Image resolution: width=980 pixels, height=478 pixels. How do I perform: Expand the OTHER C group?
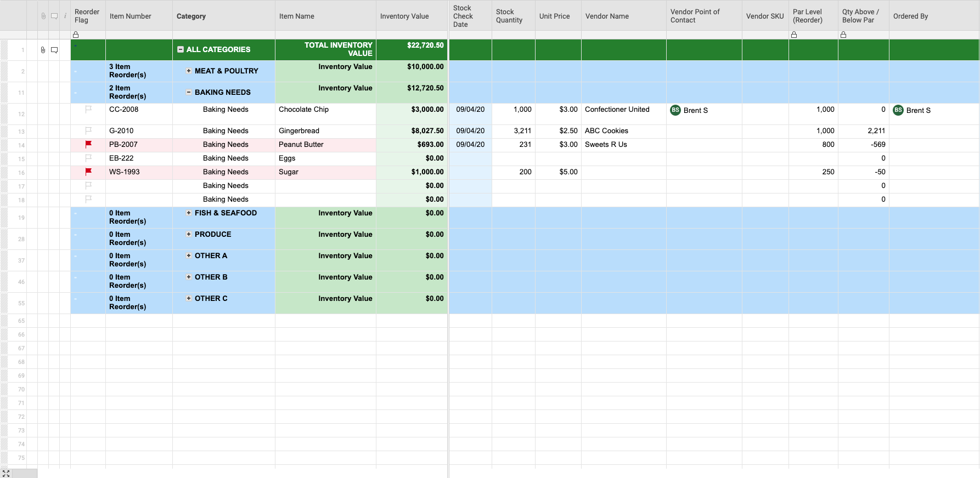pyautogui.click(x=189, y=298)
